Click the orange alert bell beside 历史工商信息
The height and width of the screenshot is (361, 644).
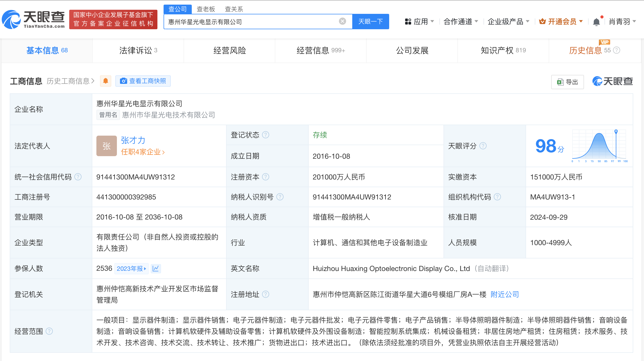click(105, 81)
